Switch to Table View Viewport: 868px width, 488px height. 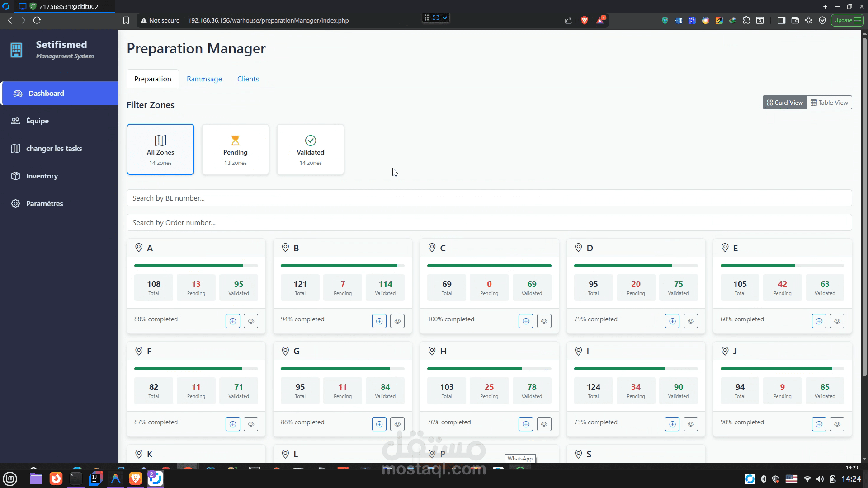[829, 103]
